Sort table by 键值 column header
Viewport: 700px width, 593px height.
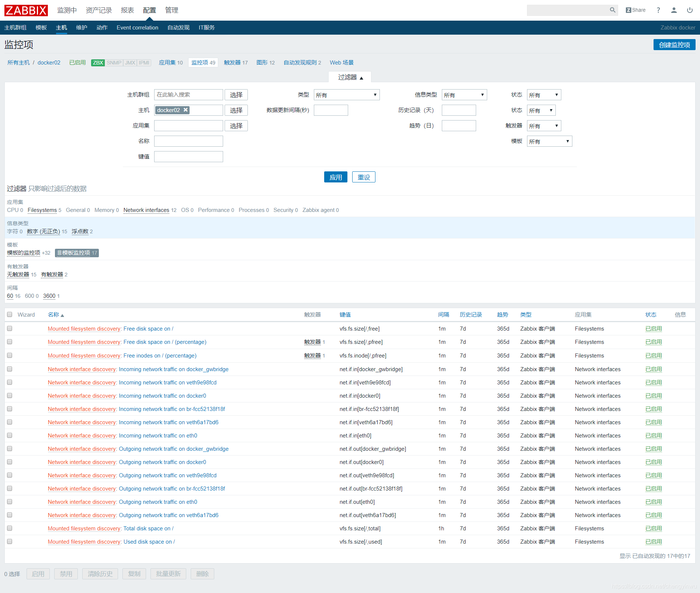(345, 315)
